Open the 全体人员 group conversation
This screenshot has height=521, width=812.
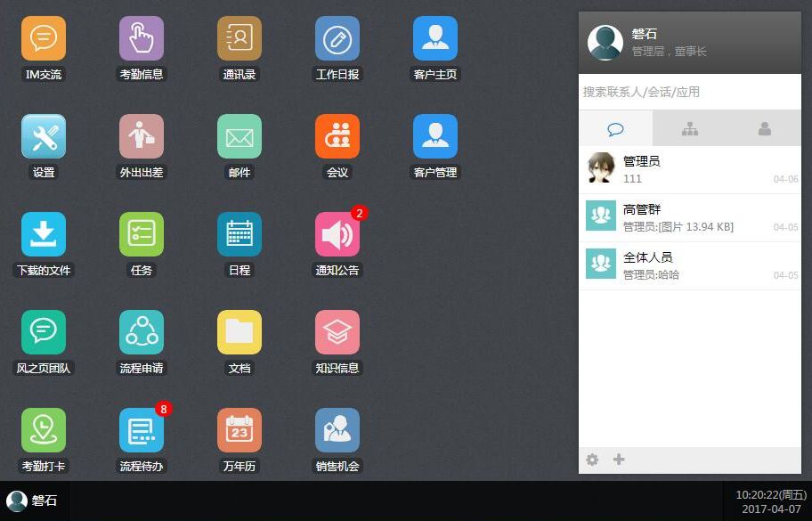tap(690, 266)
